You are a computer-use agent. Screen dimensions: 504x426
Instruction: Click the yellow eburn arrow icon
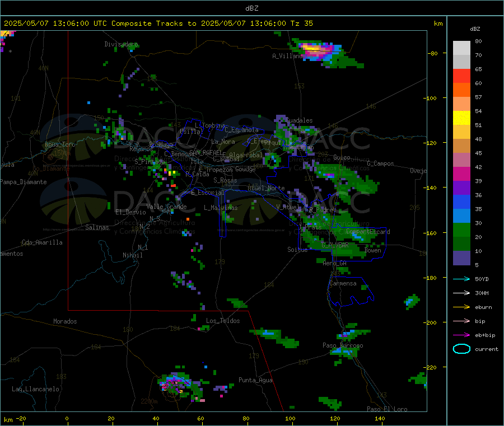(461, 307)
